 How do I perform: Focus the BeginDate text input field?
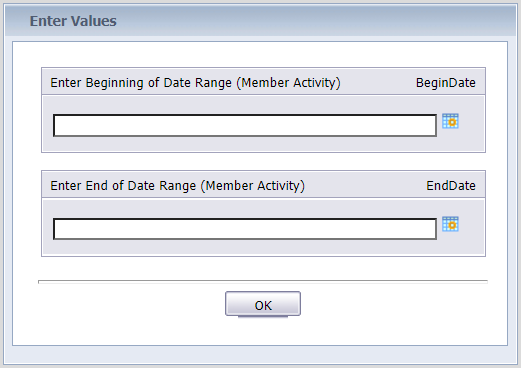point(245,125)
